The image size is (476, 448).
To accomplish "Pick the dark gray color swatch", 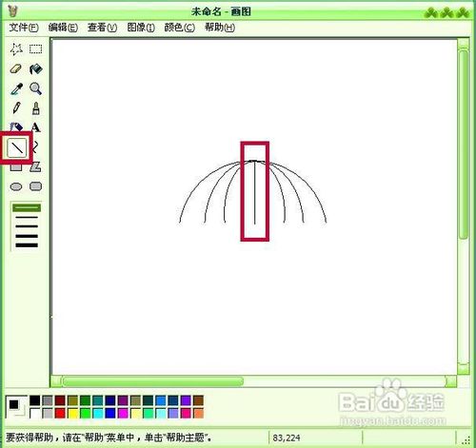I will 48,400.
